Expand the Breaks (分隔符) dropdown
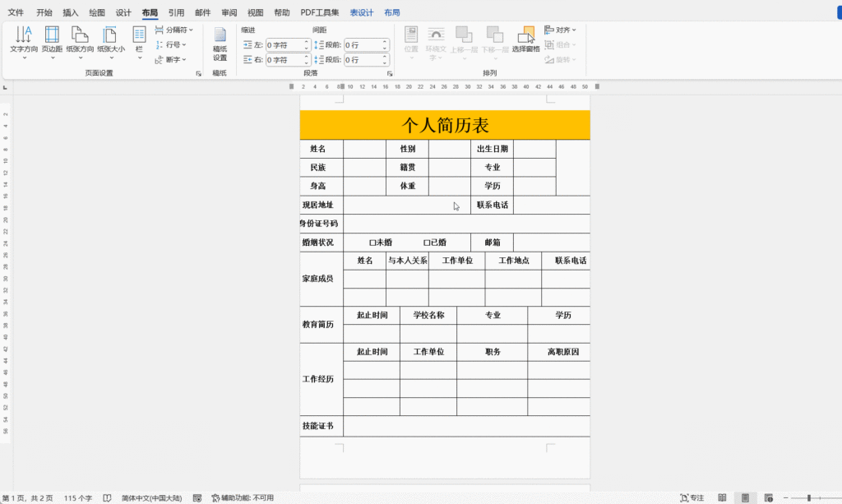 pyautogui.click(x=174, y=30)
